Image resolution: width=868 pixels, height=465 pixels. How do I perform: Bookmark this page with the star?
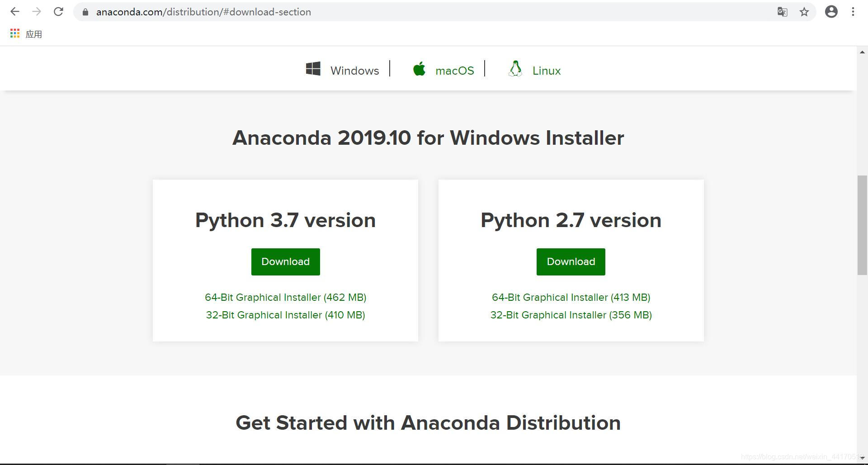tap(804, 12)
